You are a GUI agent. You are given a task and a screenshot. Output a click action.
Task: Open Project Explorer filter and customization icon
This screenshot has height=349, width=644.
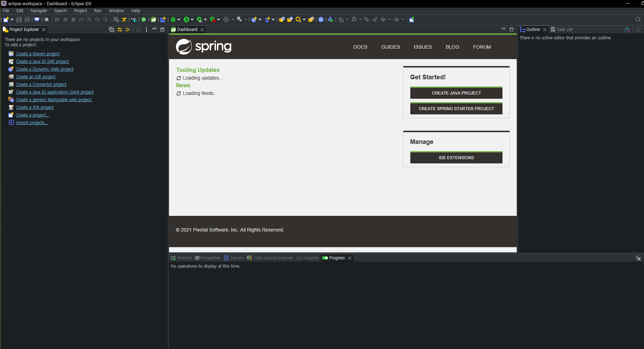pos(128,30)
